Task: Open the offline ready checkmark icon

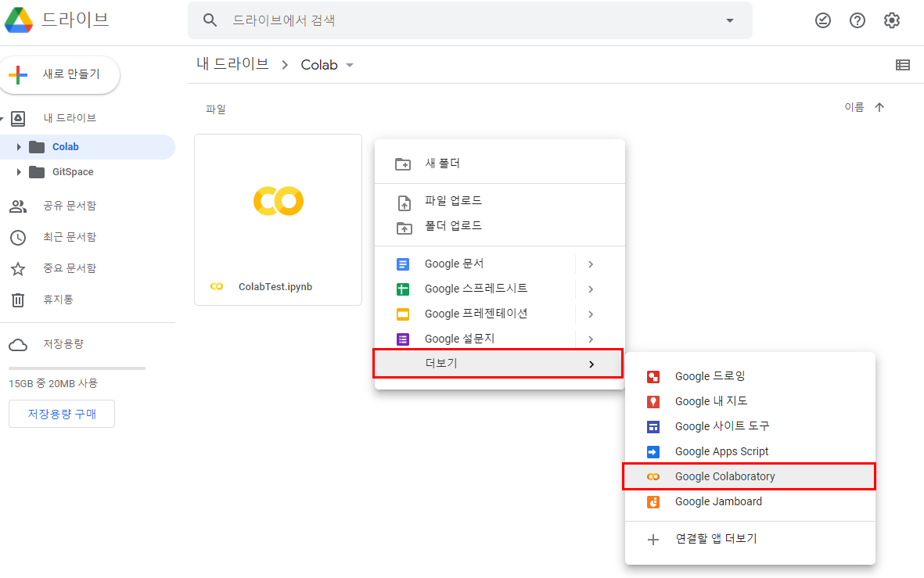Action: 822,20
